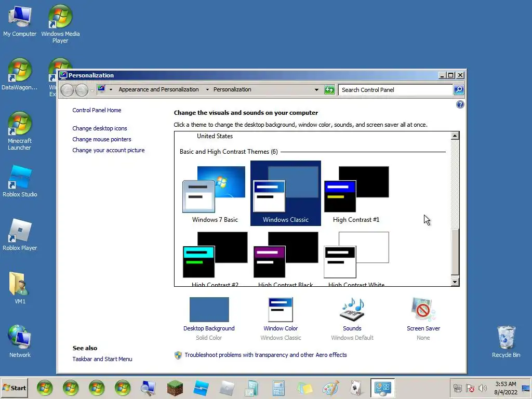Open the My Computer desktop icon

pyautogui.click(x=20, y=21)
